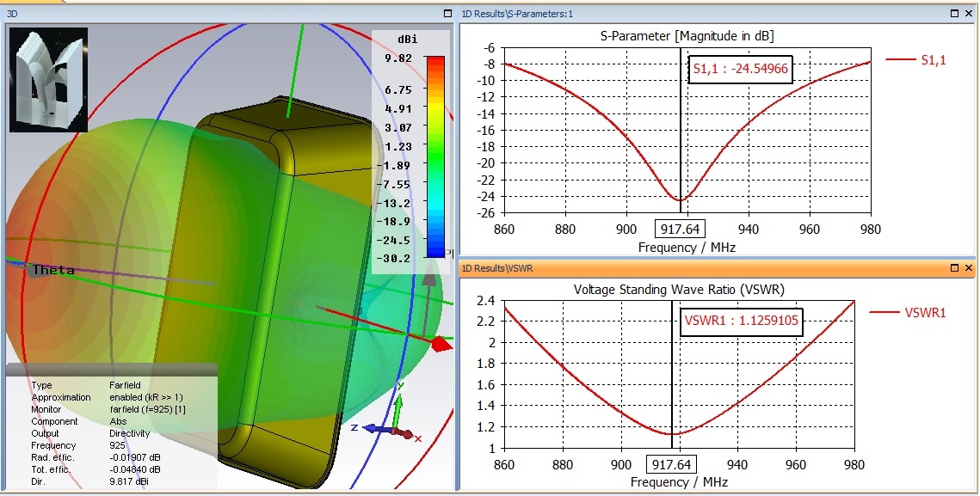Click the red x-axis arrowhead in 3D view

click(x=442, y=344)
